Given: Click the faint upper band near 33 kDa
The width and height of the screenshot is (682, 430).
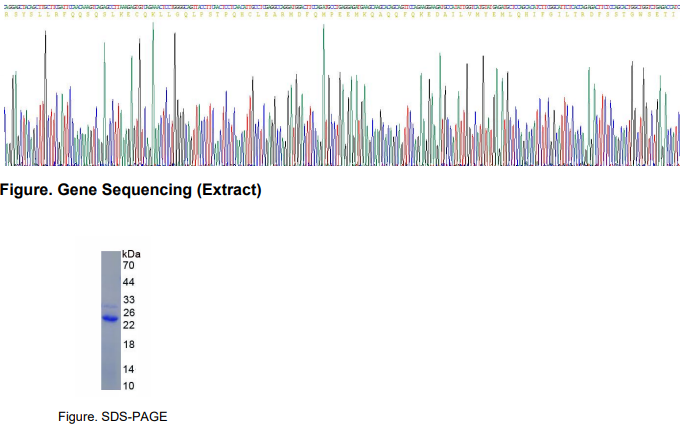Looking at the screenshot, I should click(x=110, y=305).
